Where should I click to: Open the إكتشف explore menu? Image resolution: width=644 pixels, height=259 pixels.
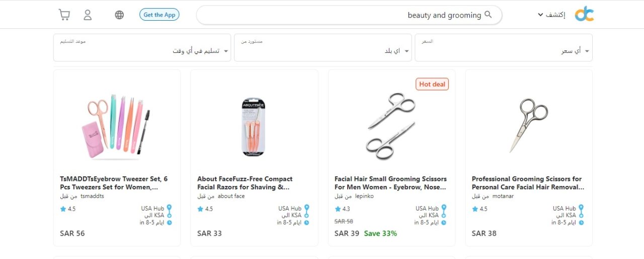(551, 15)
